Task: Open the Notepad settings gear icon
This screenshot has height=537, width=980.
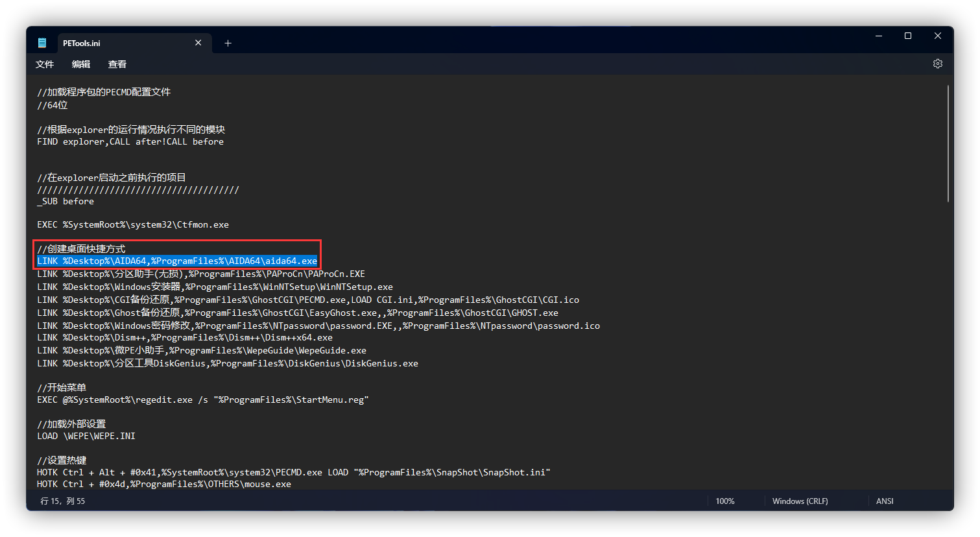Action: 937,64
